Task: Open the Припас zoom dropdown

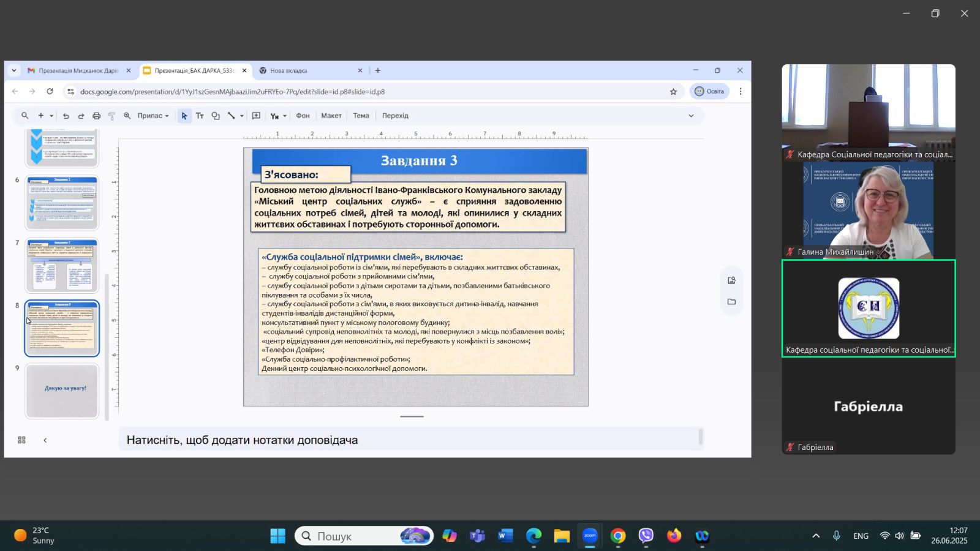Action: (153, 116)
